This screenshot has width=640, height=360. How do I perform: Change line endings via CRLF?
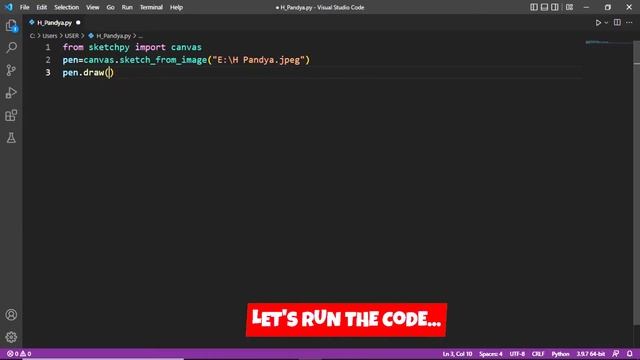[x=538, y=354]
